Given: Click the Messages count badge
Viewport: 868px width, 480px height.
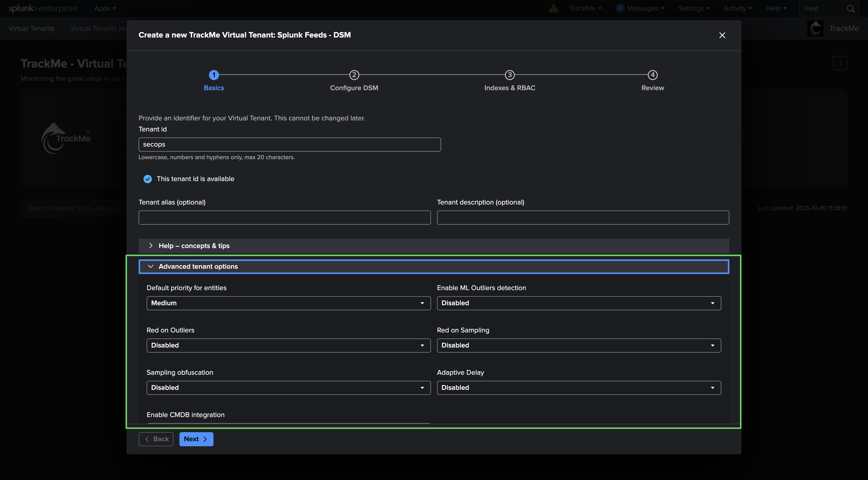Looking at the screenshot, I should coord(620,8).
